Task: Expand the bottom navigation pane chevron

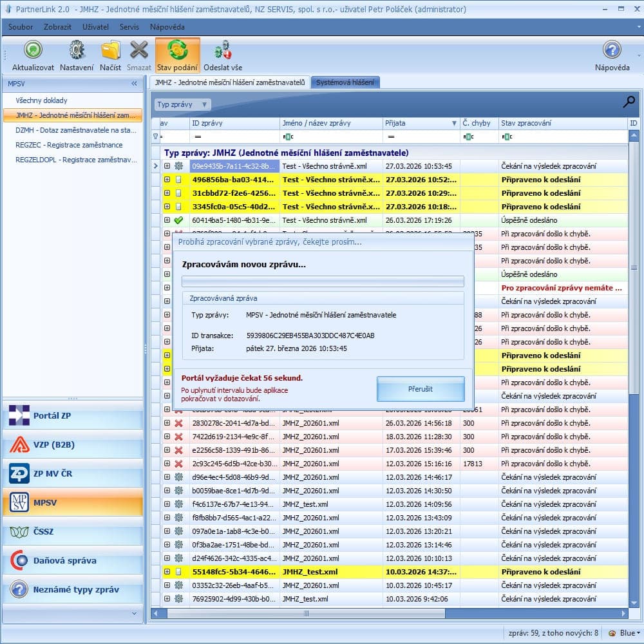Action: (x=135, y=613)
